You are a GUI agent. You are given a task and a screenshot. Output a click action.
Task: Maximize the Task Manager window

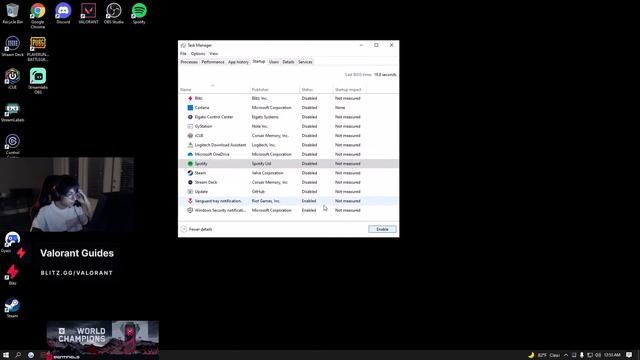coord(376,45)
